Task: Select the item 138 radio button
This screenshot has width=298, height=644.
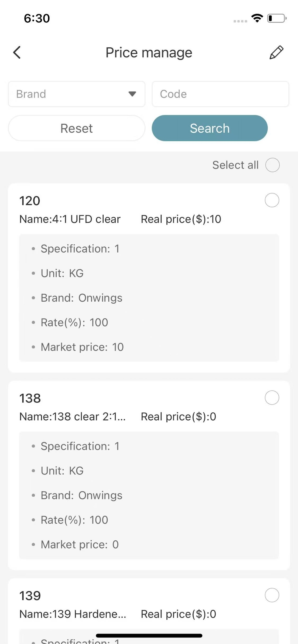Action: tap(272, 398)
